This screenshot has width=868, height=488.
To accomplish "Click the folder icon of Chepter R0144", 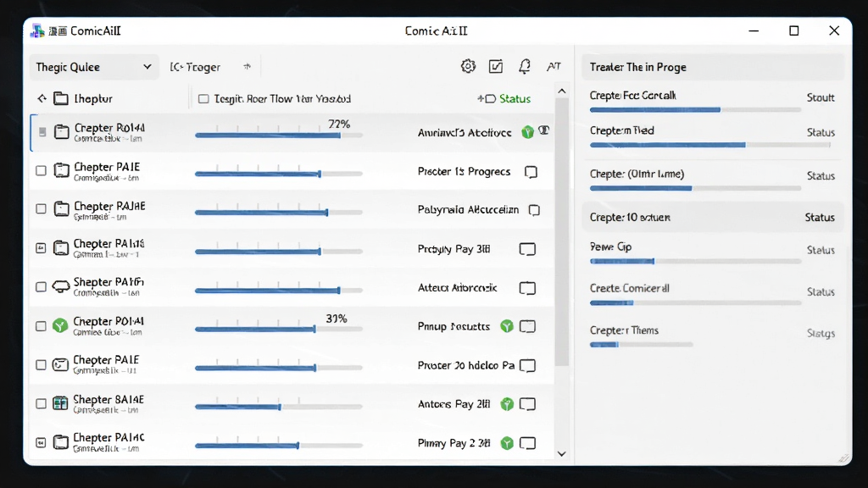I will [x=61, y=131].
